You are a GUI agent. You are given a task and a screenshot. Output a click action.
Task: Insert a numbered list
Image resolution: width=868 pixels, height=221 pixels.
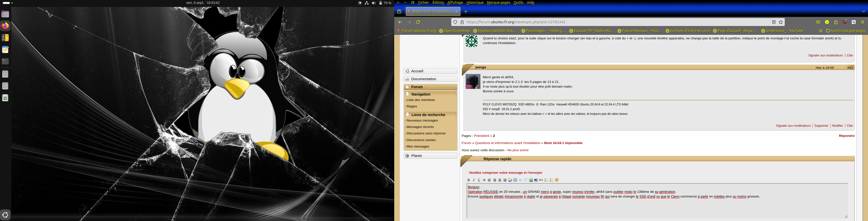pyautogui.click(x=547, y=180)
